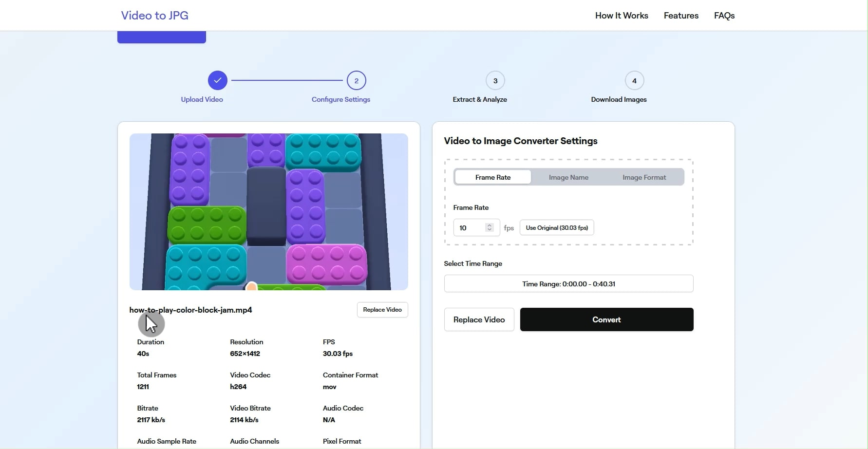Click small Replace Video beside filename
The image size is (868, 449).
[x=382, y=310]
